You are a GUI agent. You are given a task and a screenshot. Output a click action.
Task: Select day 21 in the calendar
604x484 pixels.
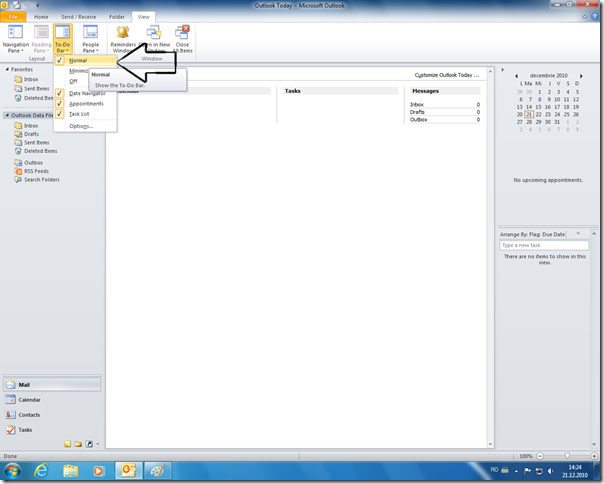pyautogui.click(x=529, y=114)
